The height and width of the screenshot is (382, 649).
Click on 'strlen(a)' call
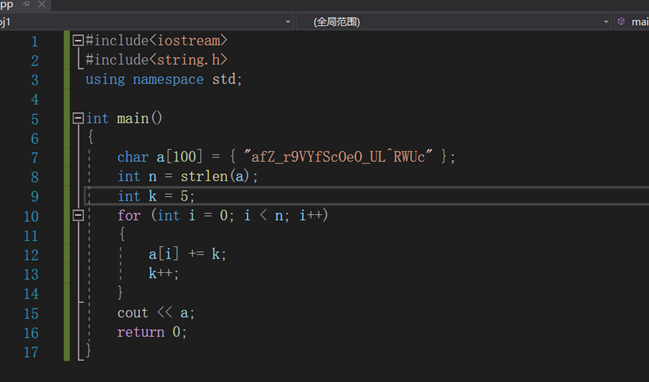(x=215, y=176)
